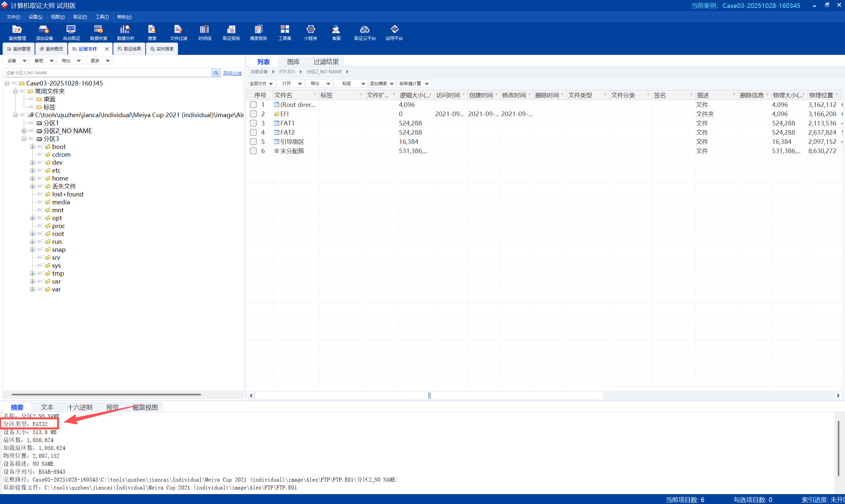Click the search magnifier beside filter box
The image size is (845, 504).
point(216,73)
